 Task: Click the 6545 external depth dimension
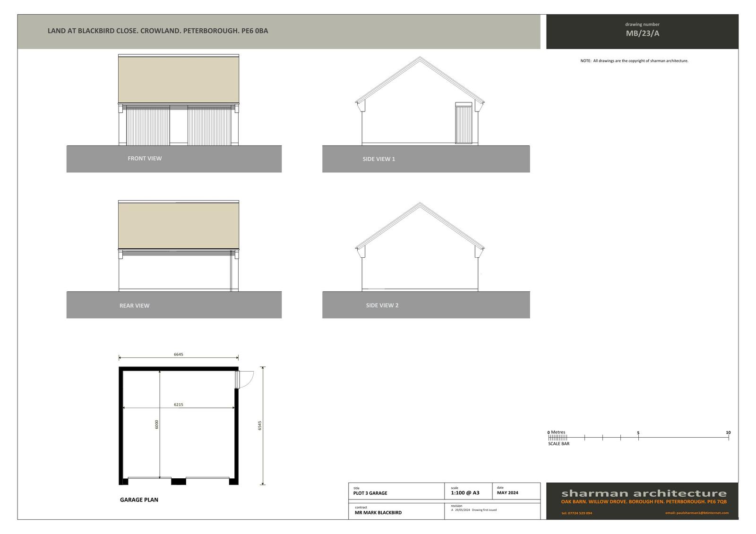[259, 425]
